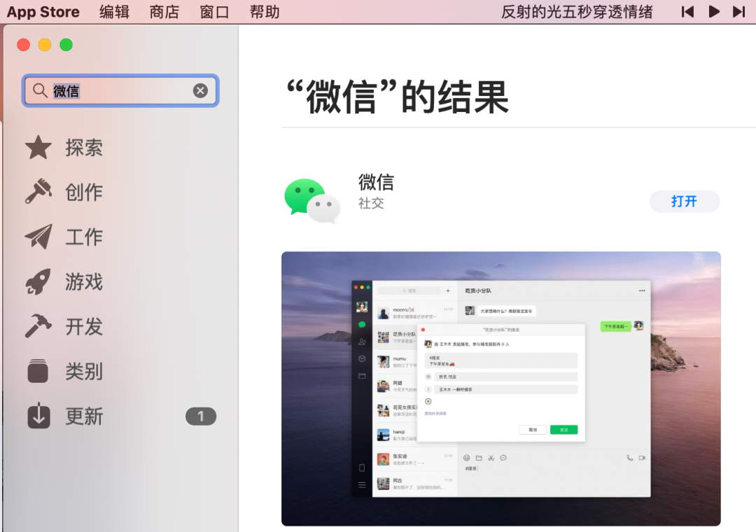Select the stacked squares icon for 类别
This screenshot has width=756, height=532.
click(x=38, y=371)
